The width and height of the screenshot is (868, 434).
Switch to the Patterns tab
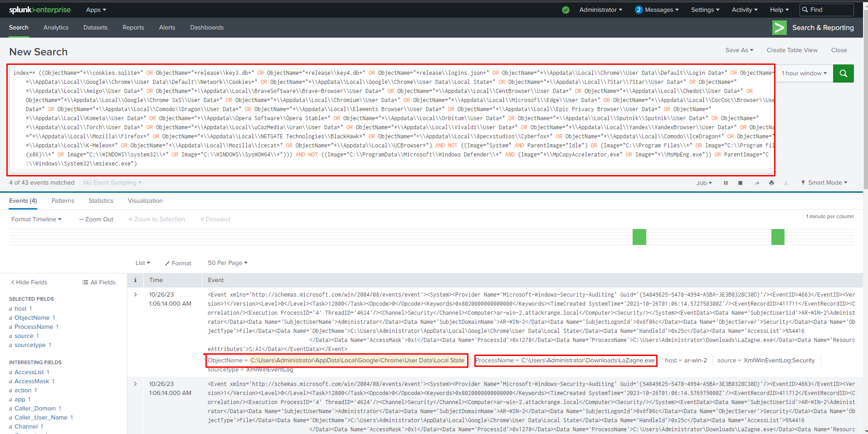[63, 200]
